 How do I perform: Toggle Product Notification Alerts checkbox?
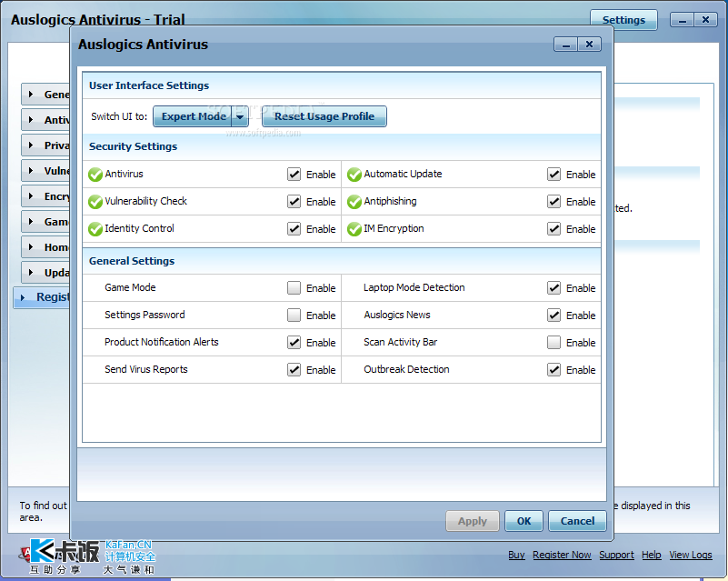click(294, 343)
